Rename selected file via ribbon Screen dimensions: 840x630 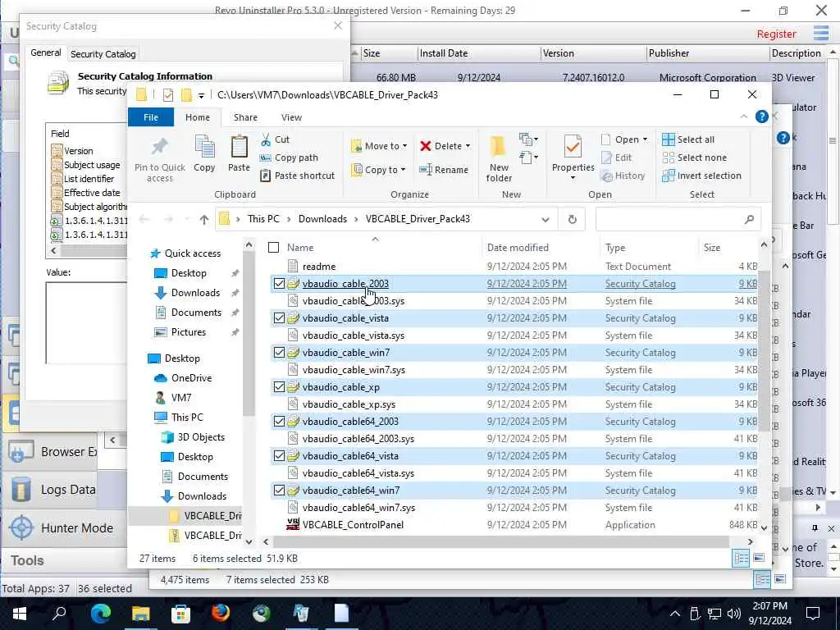[x=444, y=170]
